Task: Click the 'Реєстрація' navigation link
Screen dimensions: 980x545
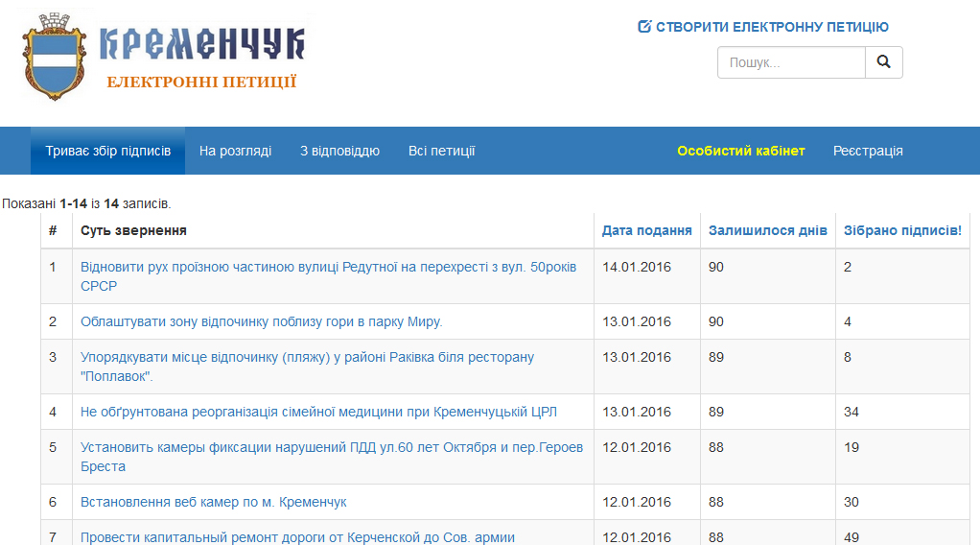Action: (868, 151)
